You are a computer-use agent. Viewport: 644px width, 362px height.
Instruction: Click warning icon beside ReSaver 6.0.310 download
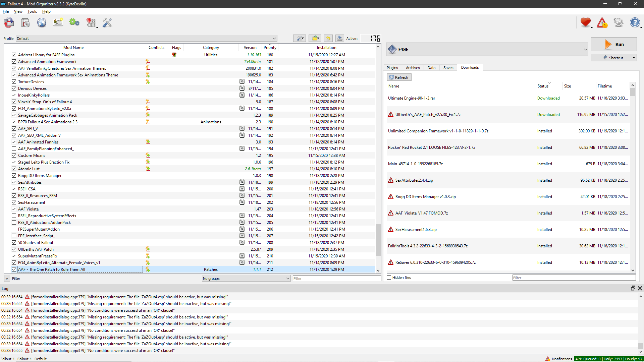[391, 262]
